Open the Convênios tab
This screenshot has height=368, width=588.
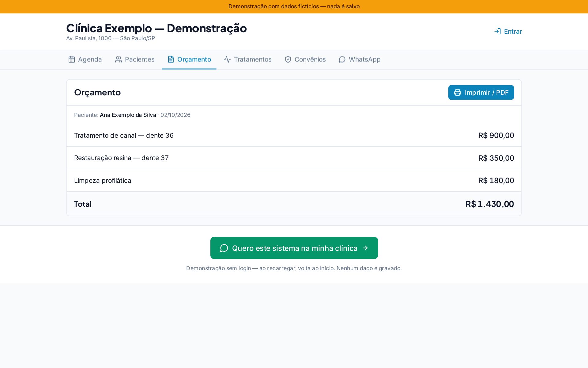click(x=305, y=59)
